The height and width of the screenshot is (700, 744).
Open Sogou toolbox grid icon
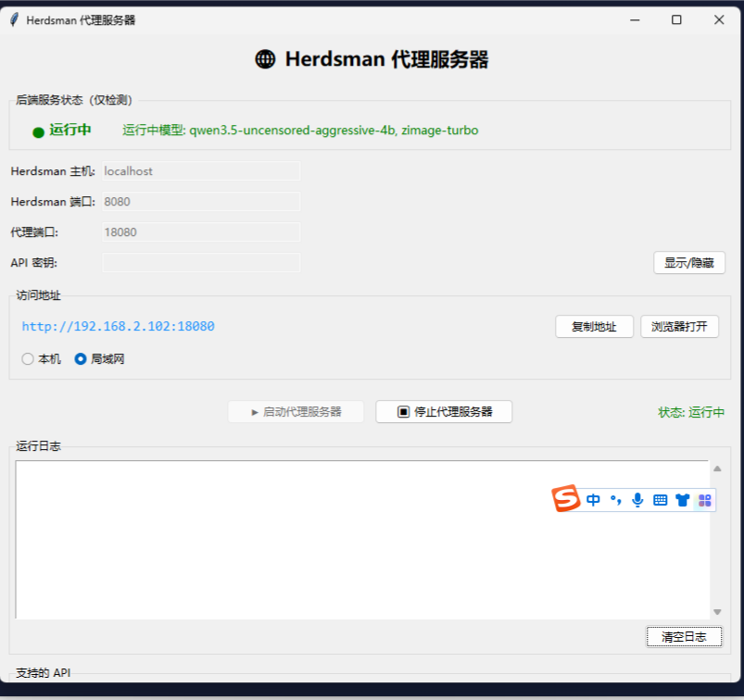705,500
